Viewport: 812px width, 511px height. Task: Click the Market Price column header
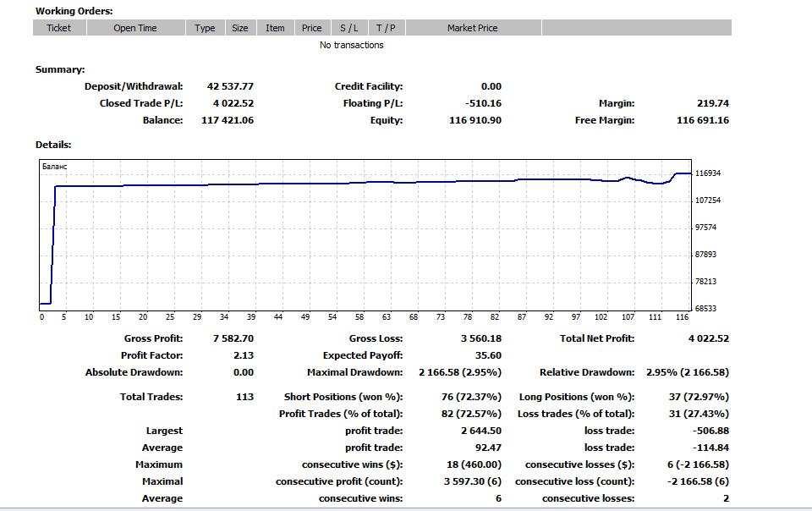(472, 28)
